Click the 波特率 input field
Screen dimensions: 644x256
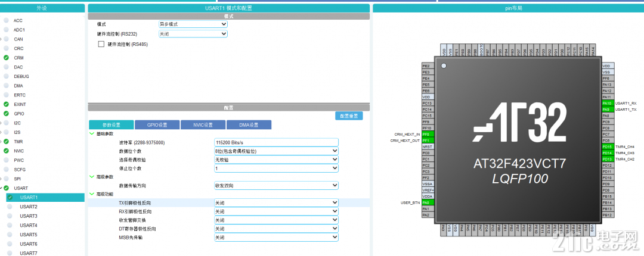[277, 142]
